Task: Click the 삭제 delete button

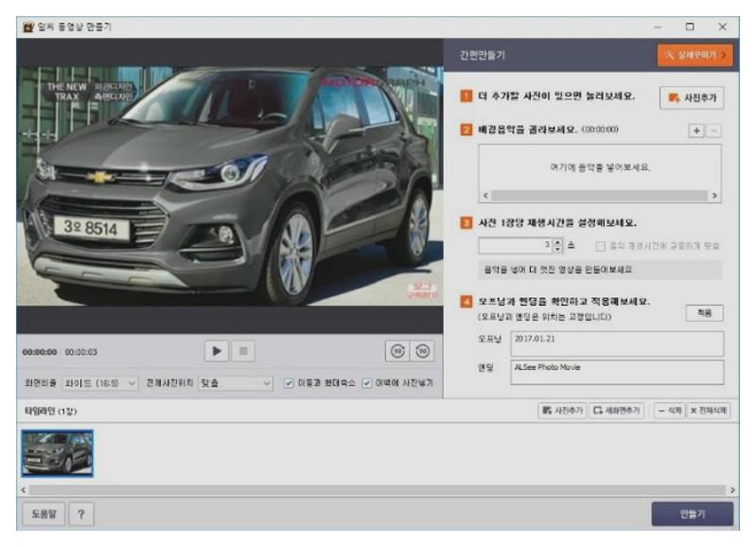Action: coord(670,411)
